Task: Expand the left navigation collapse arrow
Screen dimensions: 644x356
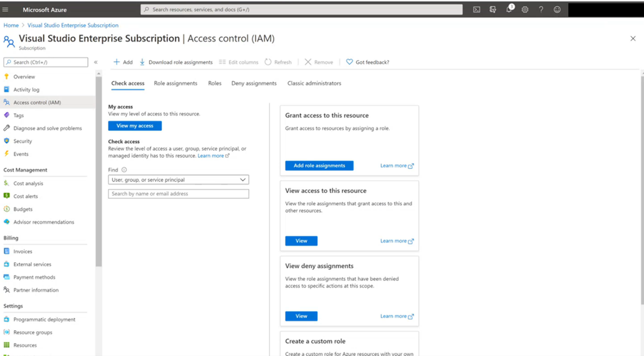Action: 96,62
